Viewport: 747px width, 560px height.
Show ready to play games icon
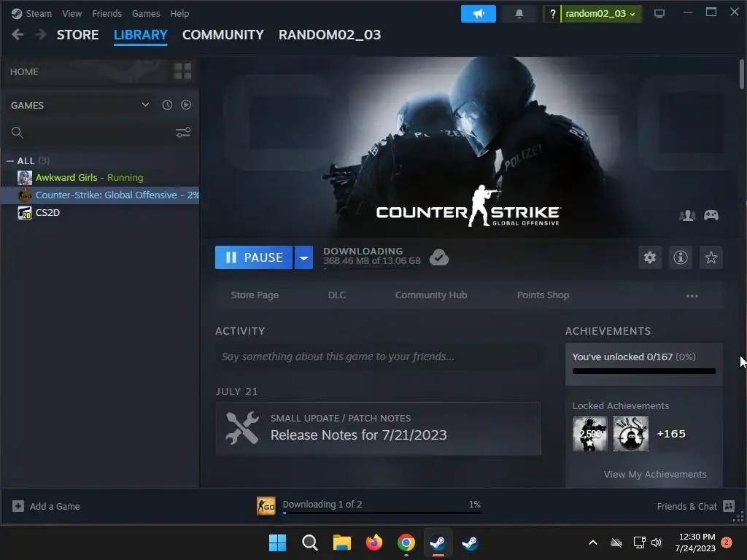pos(186,105)
